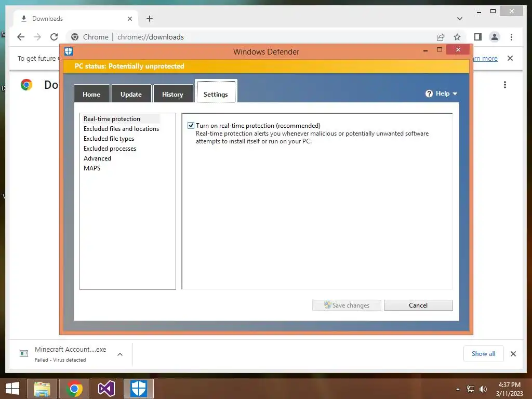Switch to the Home tab

91,94
